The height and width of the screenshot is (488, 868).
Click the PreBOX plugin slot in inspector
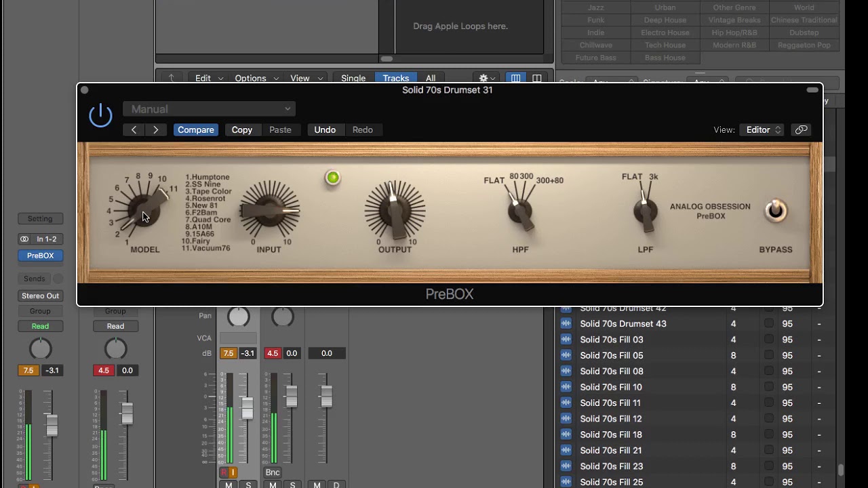click(x=40, y=256)
